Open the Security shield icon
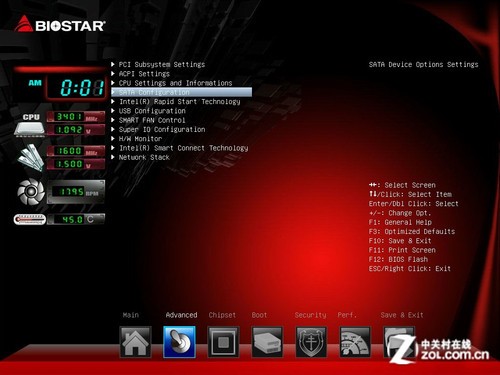Viewport: 500px width, 375px height. 311,342
